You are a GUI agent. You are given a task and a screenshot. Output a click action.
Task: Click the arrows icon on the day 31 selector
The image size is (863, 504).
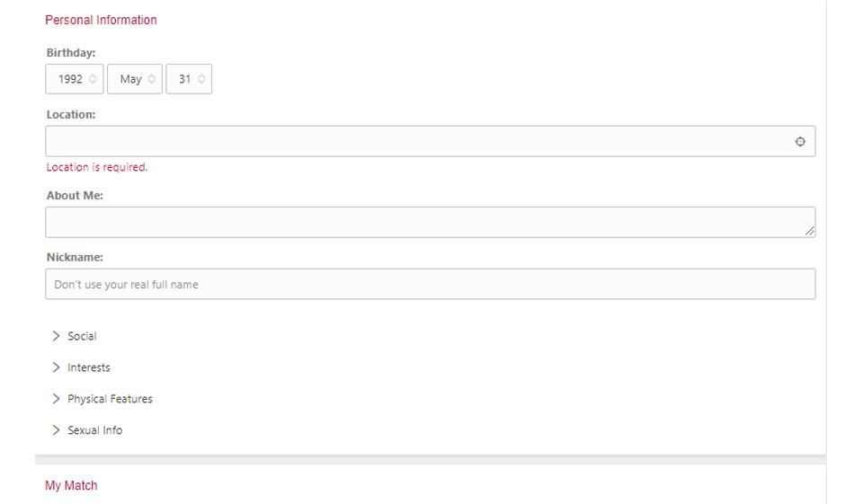click(201, 79)
